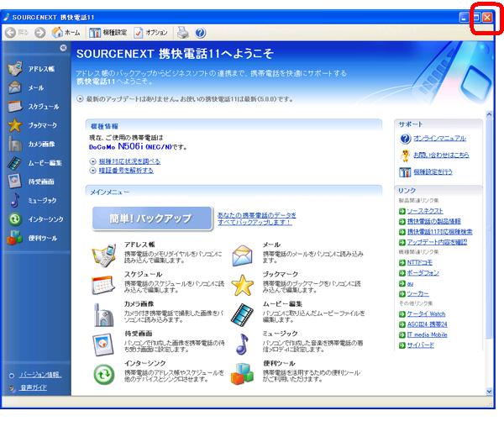Screen dimensions: 504x437
Task: Click the back arrow toolbar button
Action: 11,33
